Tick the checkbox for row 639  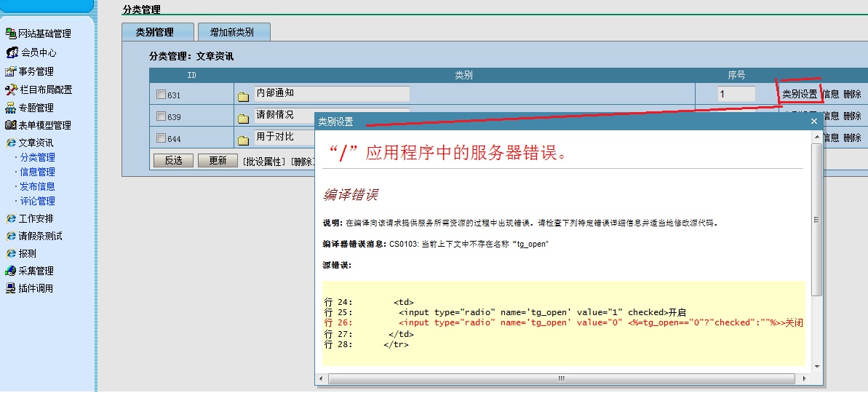pos(161,116)
